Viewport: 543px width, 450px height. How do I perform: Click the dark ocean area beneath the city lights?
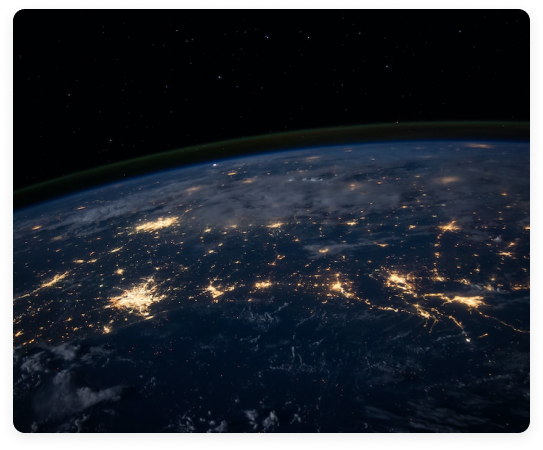tap(312, 374)
